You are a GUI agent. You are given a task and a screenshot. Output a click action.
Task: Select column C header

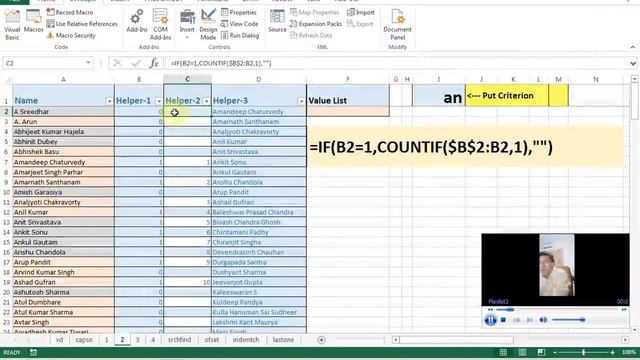(187, 79)
